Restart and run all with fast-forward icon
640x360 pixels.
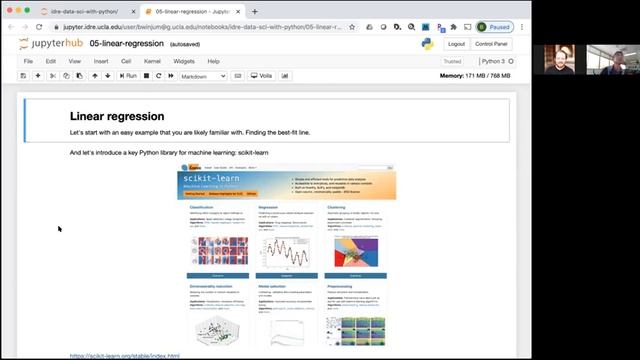click(x=171, y=76)
